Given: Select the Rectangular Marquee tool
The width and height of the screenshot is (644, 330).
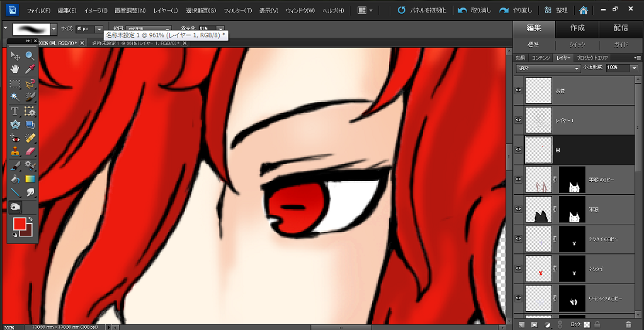Looking at the screenshot, I should click(15, 84).
